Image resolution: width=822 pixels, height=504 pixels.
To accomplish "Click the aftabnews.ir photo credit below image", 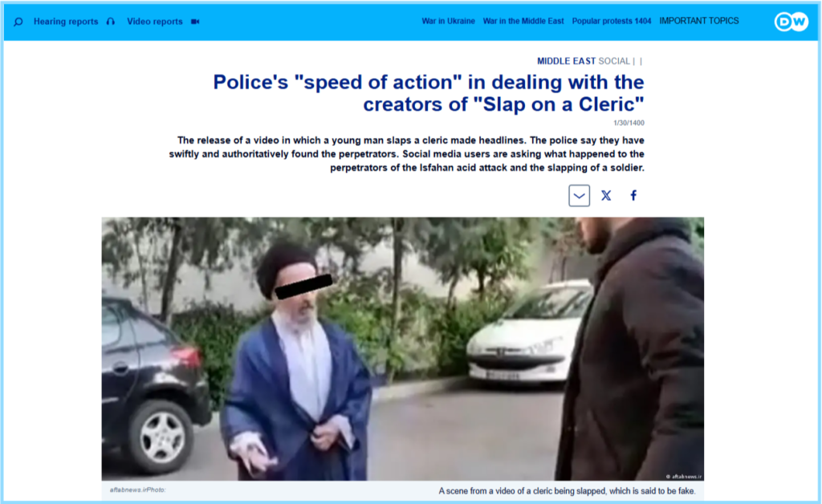I will pos(137,490).
